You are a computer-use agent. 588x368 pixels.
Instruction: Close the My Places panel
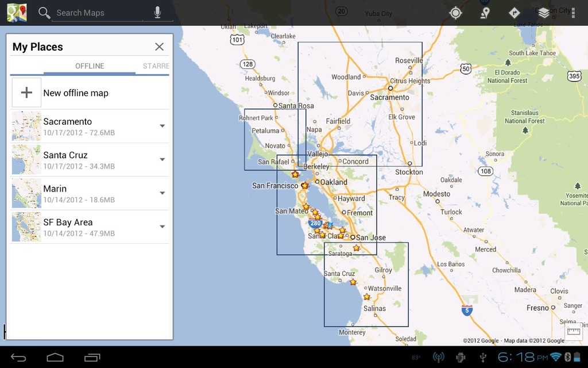coord(160,47)
